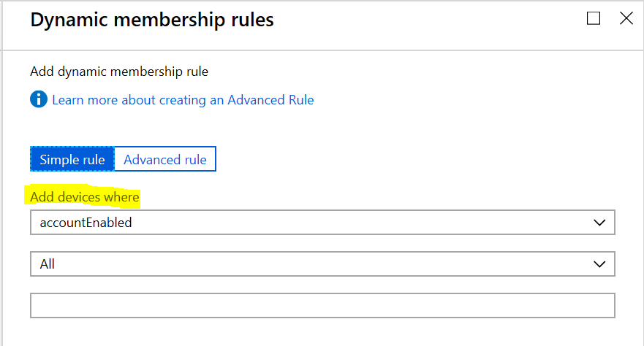Switch to the Advanced rule option
Image resolution: width=644 pixels, height=346 pixels.
point(165,159)
